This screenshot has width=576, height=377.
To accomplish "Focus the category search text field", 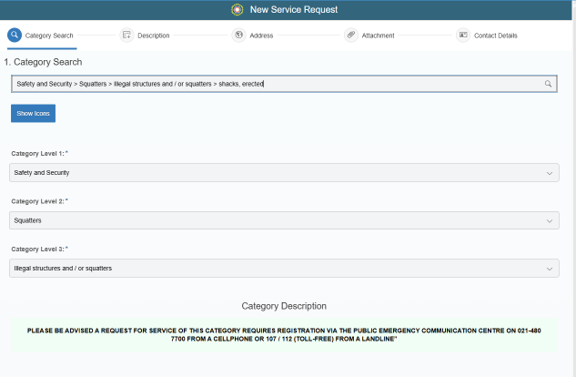I will [284, 84].
